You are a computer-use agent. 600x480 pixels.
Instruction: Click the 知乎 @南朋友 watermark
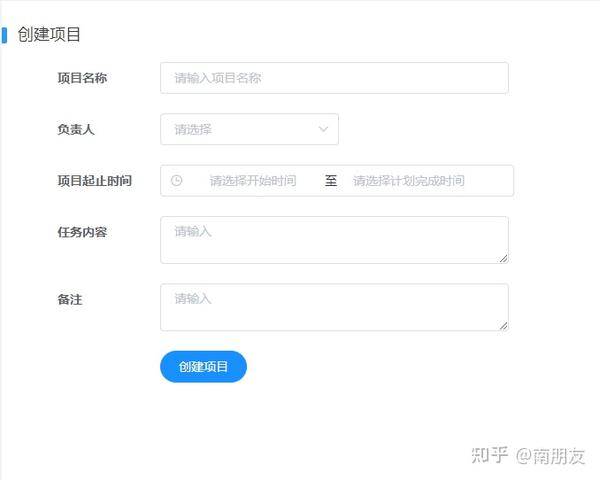528,456
